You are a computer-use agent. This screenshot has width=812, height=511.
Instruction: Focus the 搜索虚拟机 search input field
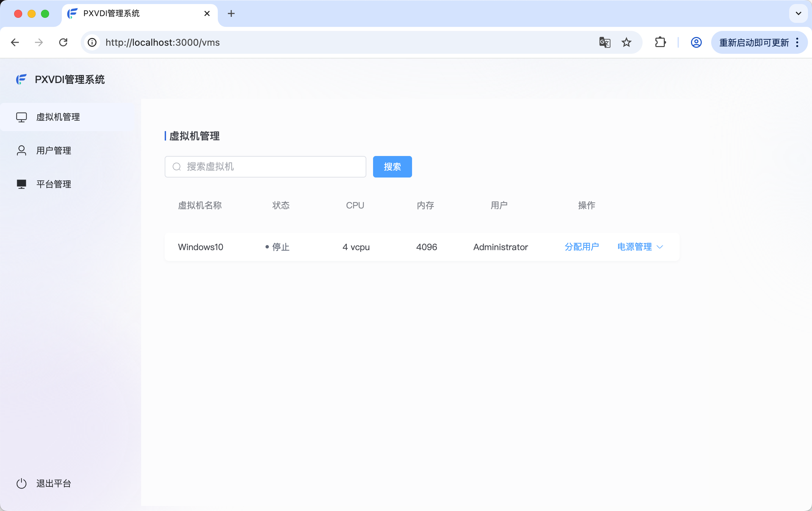tap(273, 167)
